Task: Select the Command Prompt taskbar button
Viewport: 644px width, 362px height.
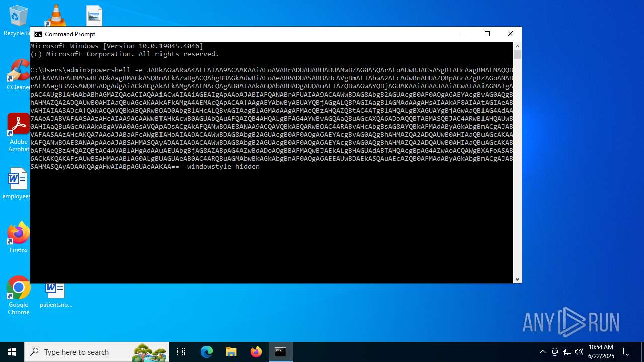Action: (280, 352)
